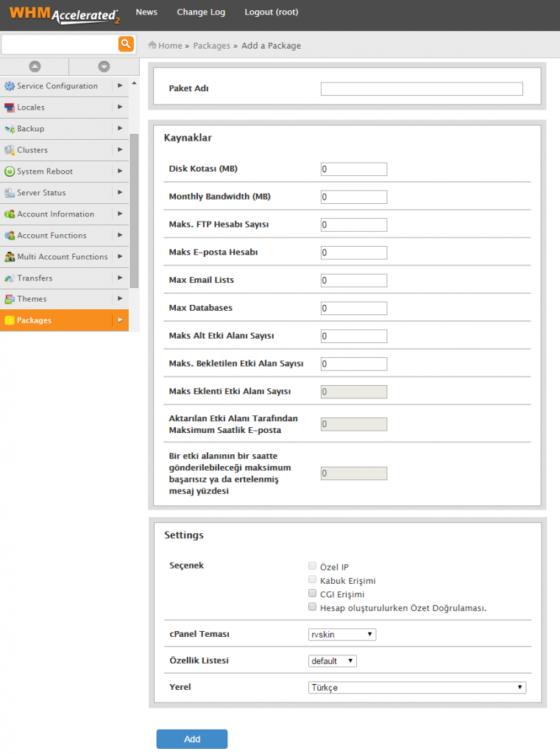The height and width of the screenshot is (754, 560).
Task: Open the News menu item
Action: (x=146, y=13)
